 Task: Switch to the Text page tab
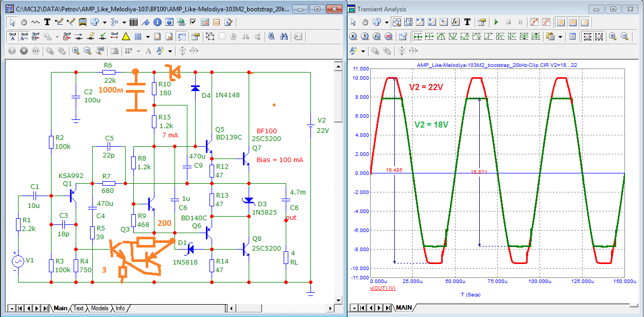78,308
